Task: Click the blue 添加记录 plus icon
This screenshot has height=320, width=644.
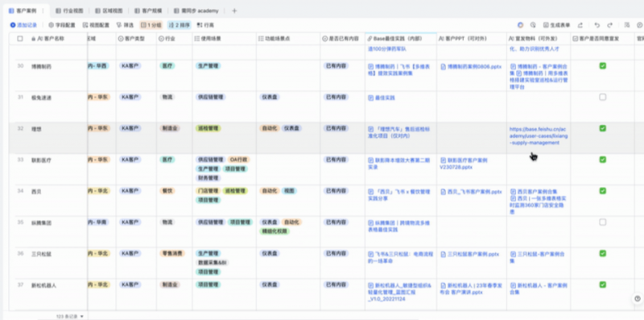Action: coord(13,25)
